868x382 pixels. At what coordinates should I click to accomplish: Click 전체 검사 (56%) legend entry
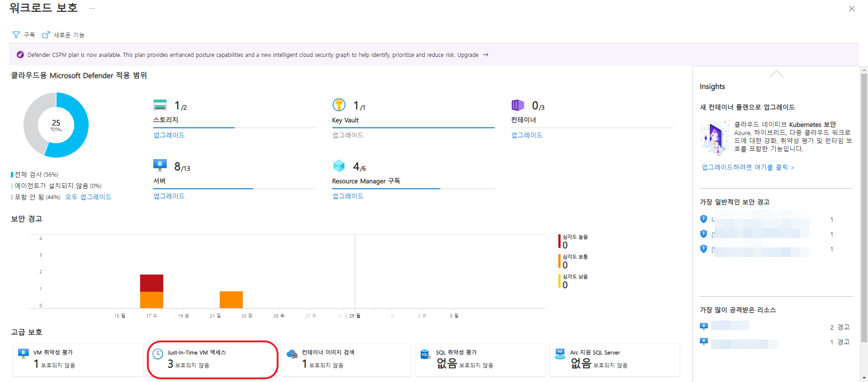coord(35,174)
